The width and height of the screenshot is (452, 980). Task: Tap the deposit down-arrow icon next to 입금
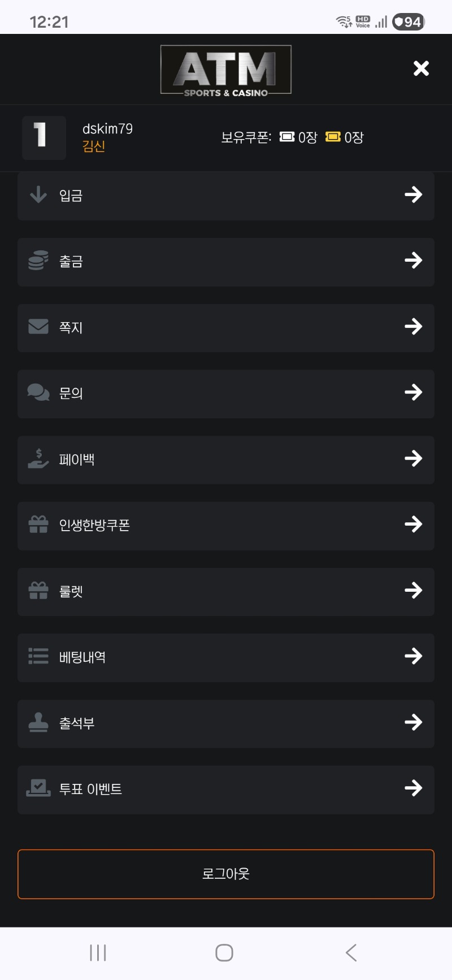[38, 194]
